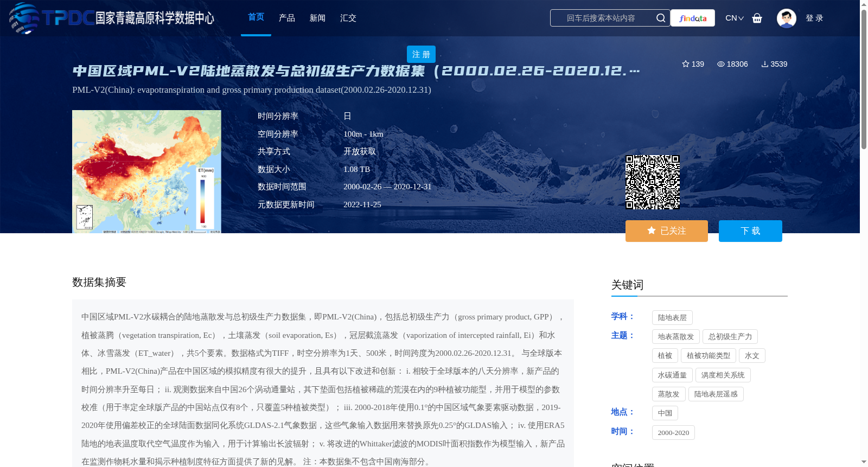The width and height of the screenshot is (868, 467).
Task: Select the 植被 keyword tag
Action: pyautogui.click(x=665, y=356)
